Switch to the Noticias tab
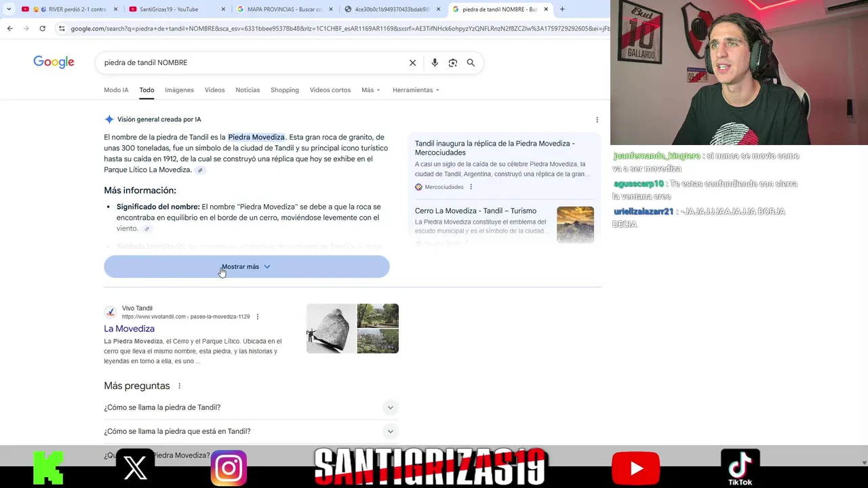 coord(248,90)
